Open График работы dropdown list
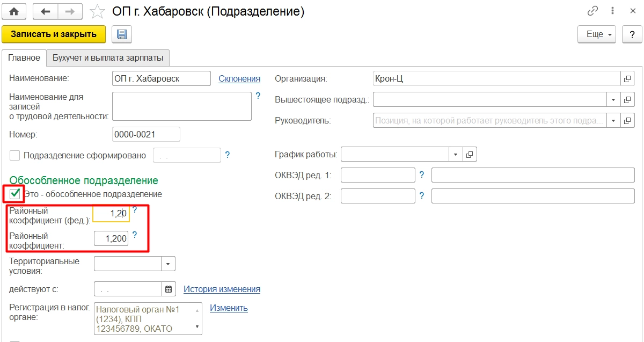 [x=455, y=155]
